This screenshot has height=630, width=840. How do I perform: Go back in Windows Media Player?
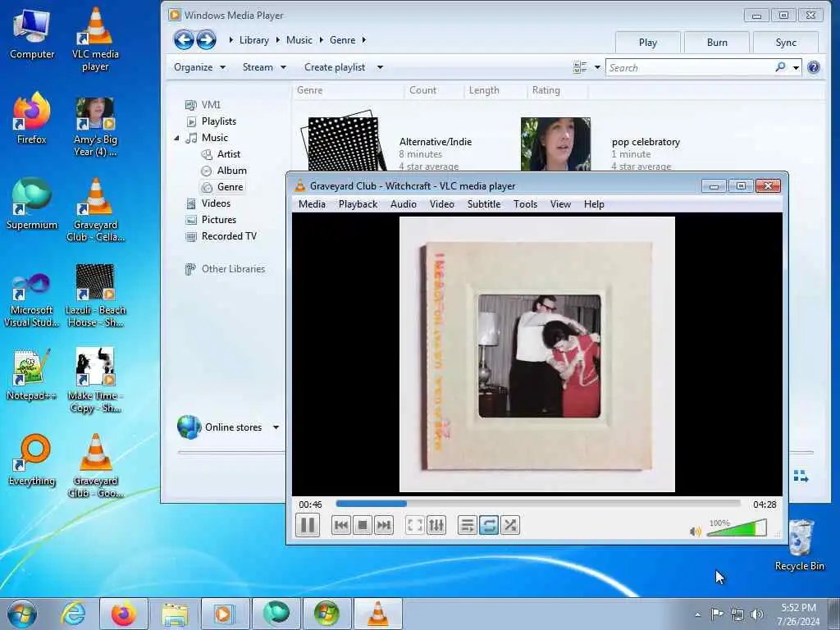pyautogui.click(x=184, y=39)
